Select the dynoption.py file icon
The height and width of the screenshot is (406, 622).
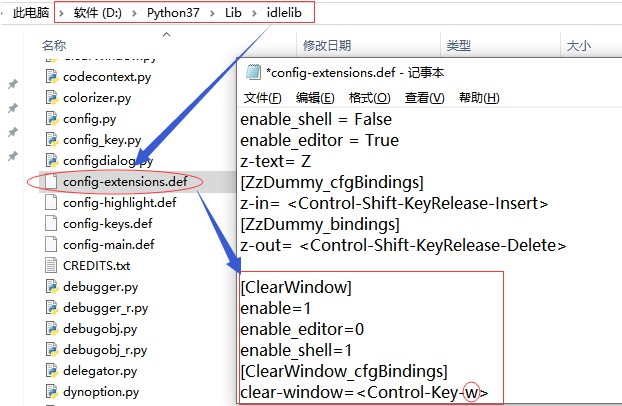pyautogui.click(x=52, y=392)
